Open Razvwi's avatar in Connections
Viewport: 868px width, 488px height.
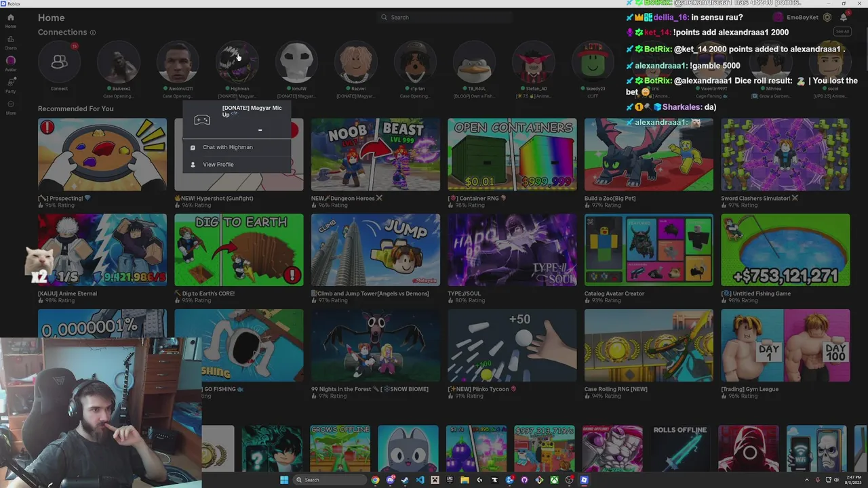click(355, 62)
